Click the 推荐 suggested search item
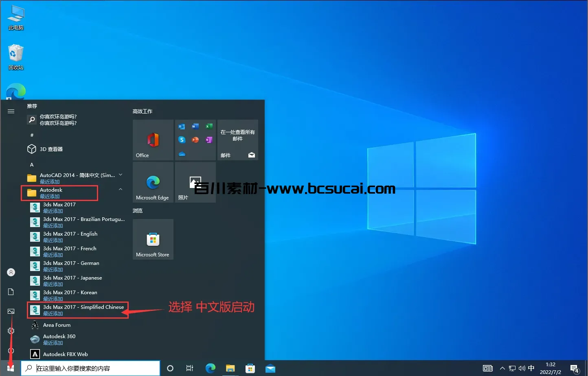The height and width of the screenshot is (376, 588). tap(75, 120)
